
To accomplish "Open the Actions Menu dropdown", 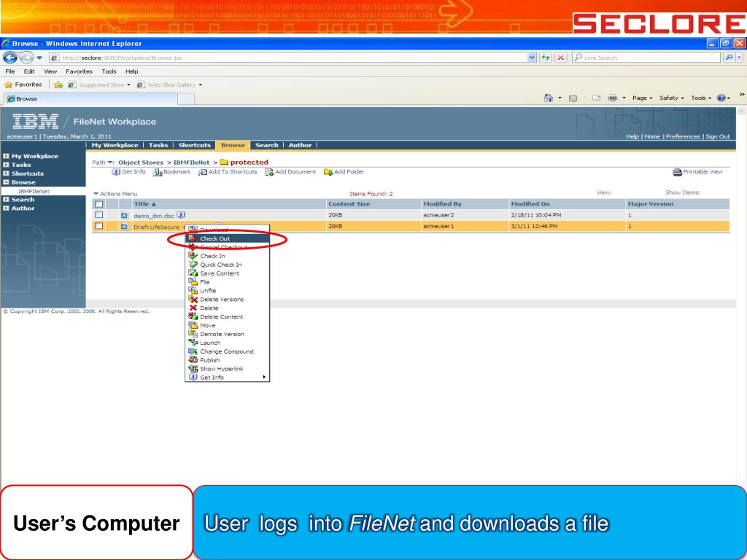I will [x=115, y=194].
